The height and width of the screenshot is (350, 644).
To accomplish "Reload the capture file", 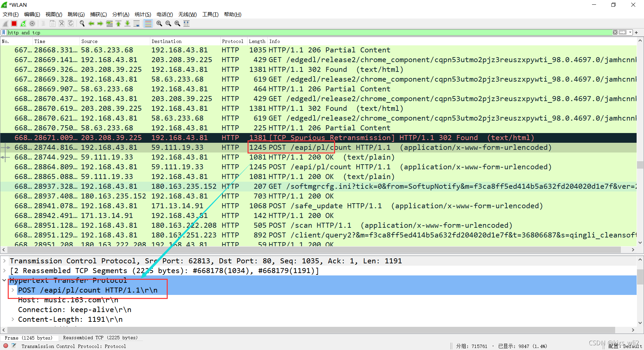I will [71, 24].
